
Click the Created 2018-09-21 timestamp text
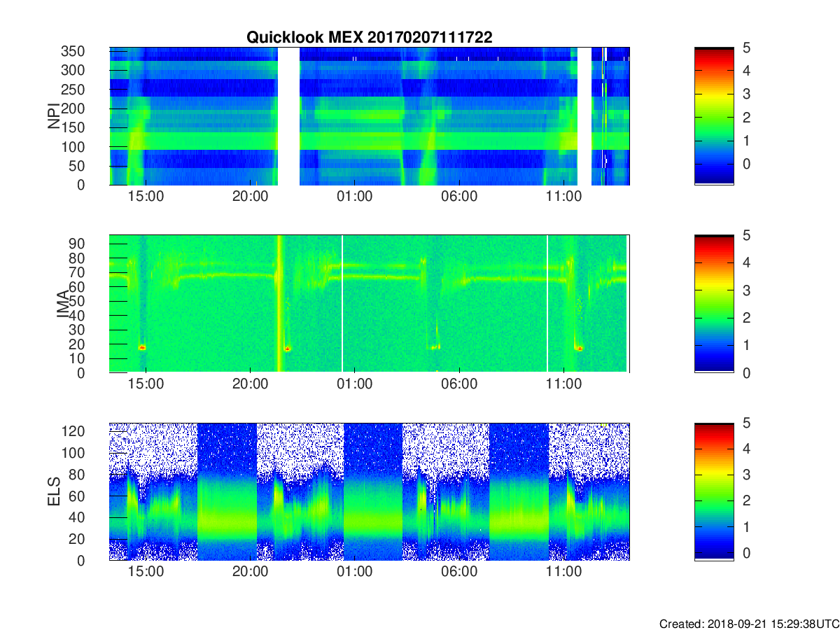[x=749, y=623]
